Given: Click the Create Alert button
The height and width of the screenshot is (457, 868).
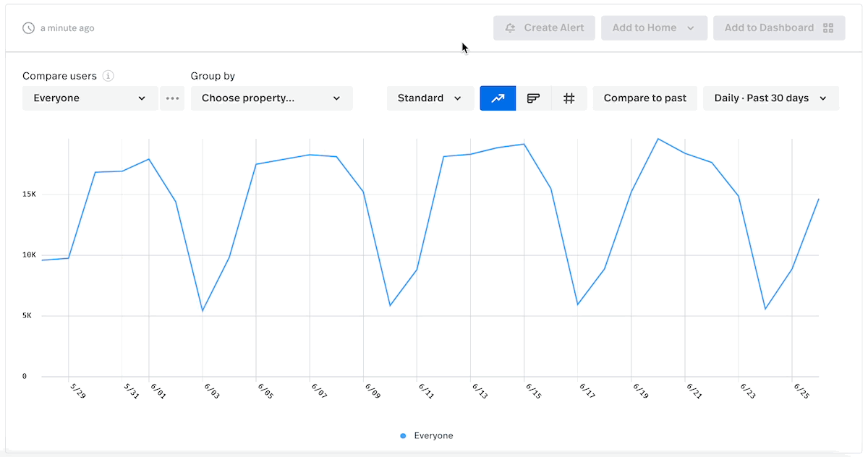Looking at the screenshot, I should point(544,28).
